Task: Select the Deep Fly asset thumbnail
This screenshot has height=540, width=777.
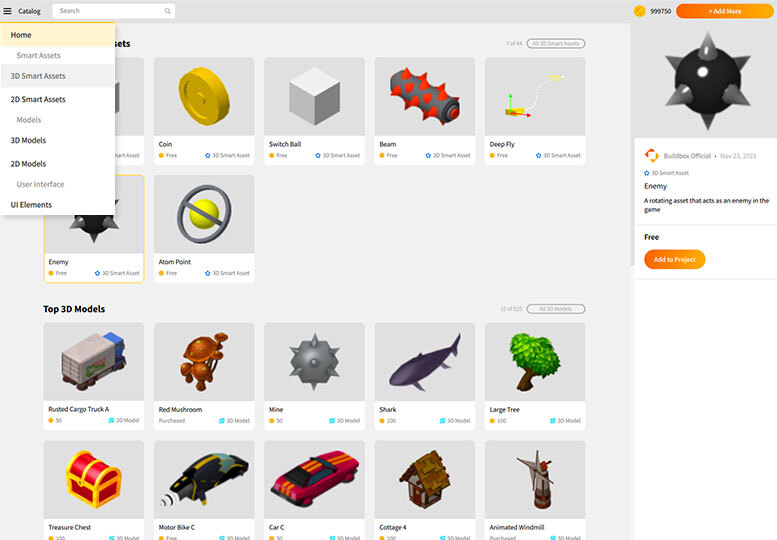Action: click(535, 96)
